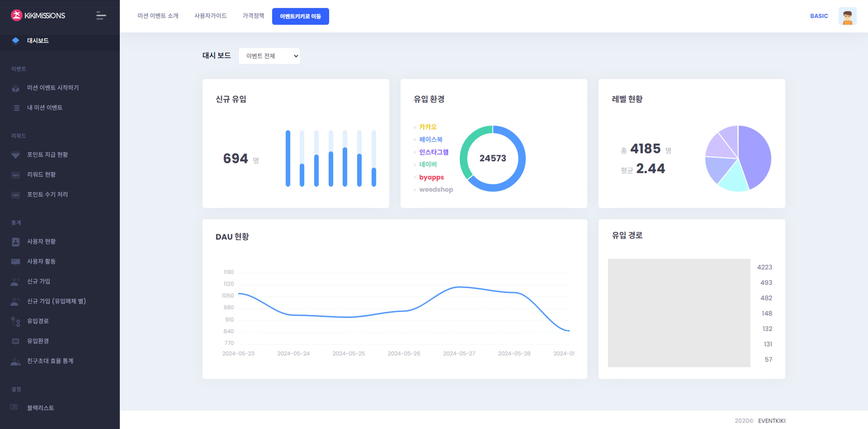The height and width of the screenshot is (429, 868).
Task: Click the diamond icon next to 대시보드
Action: 15,41
